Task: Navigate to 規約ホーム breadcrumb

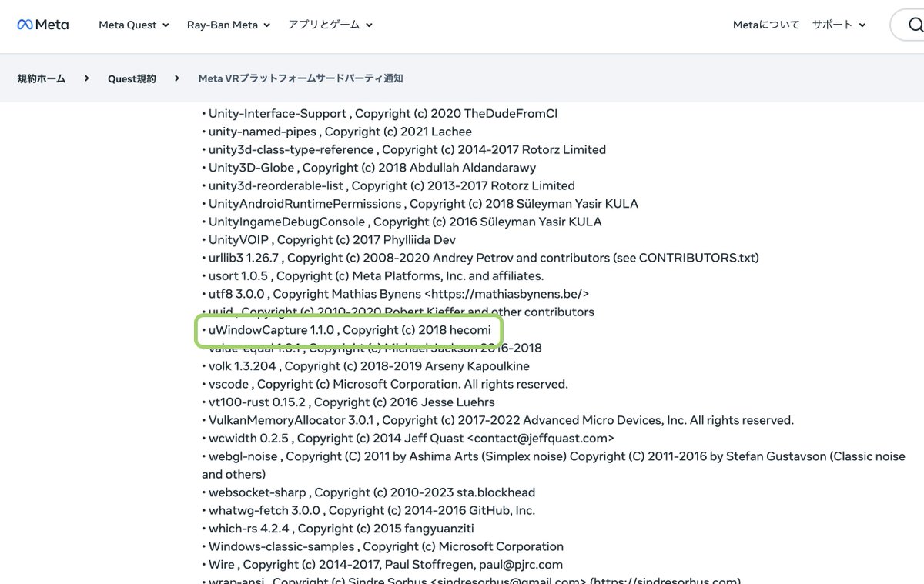Action: (x=42, y=78)
